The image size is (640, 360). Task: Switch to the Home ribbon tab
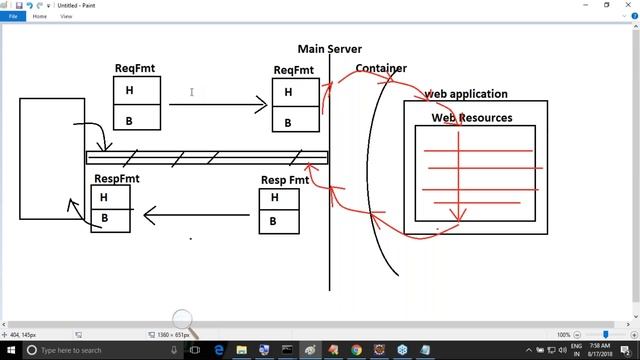click(40, 16)
